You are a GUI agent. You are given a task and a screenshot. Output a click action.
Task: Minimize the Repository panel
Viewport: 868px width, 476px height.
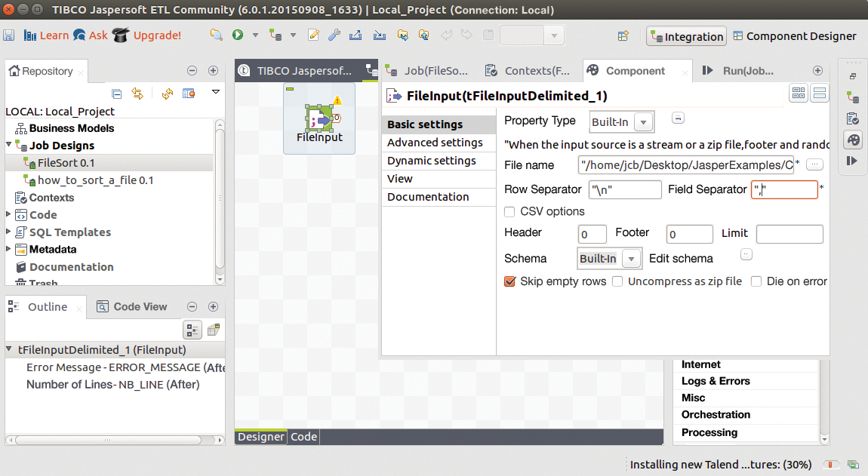tap(192, 70)
